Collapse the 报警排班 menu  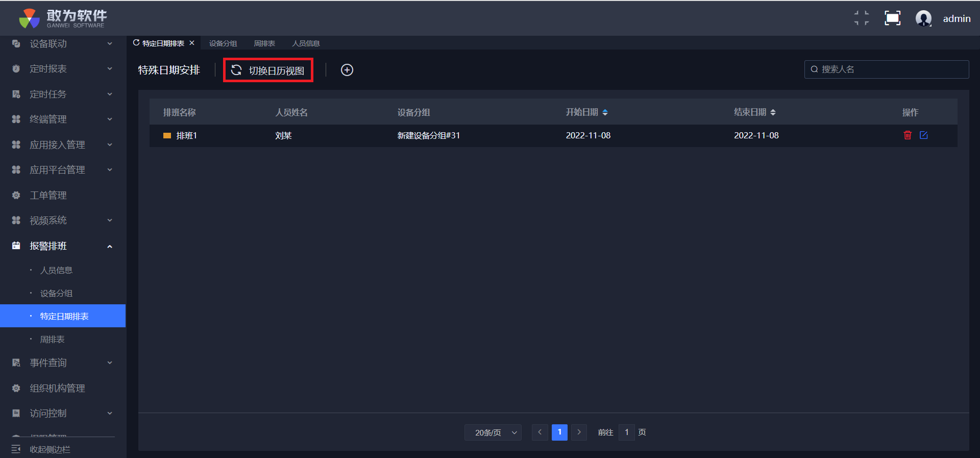(x=110, y=247)
